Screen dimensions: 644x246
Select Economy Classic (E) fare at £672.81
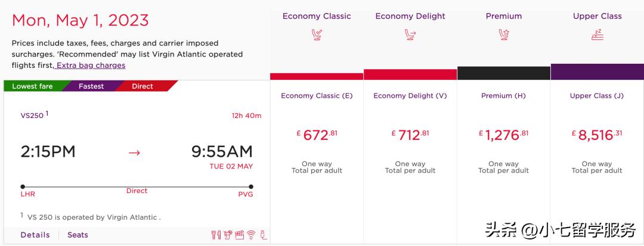click(317, 135)
